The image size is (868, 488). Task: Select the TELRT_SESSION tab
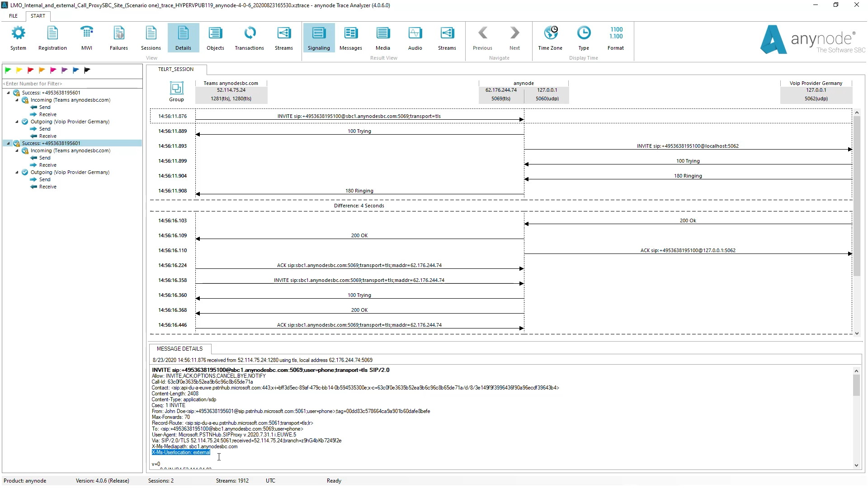176,69
